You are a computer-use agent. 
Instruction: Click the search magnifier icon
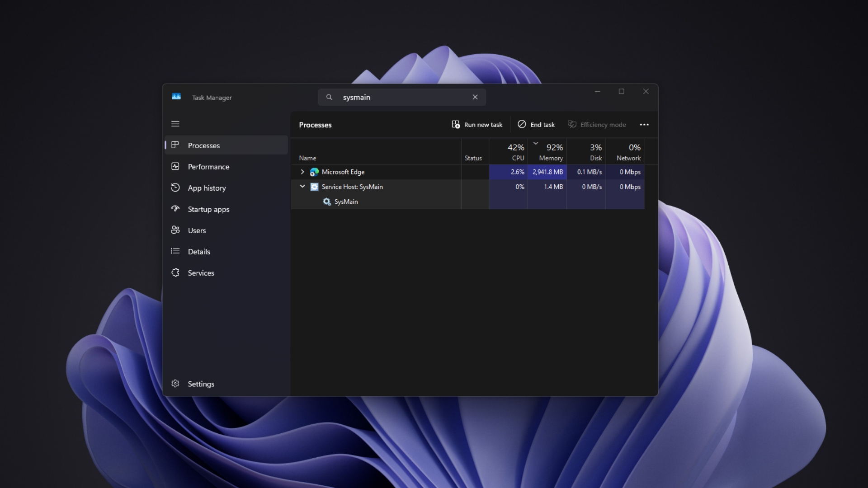(x=329, y=97)
